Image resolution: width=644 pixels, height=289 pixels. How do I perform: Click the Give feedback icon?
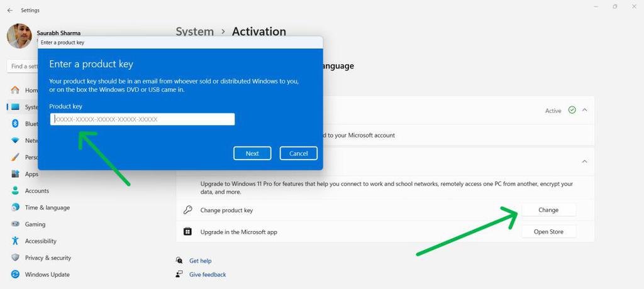[179, 274]
